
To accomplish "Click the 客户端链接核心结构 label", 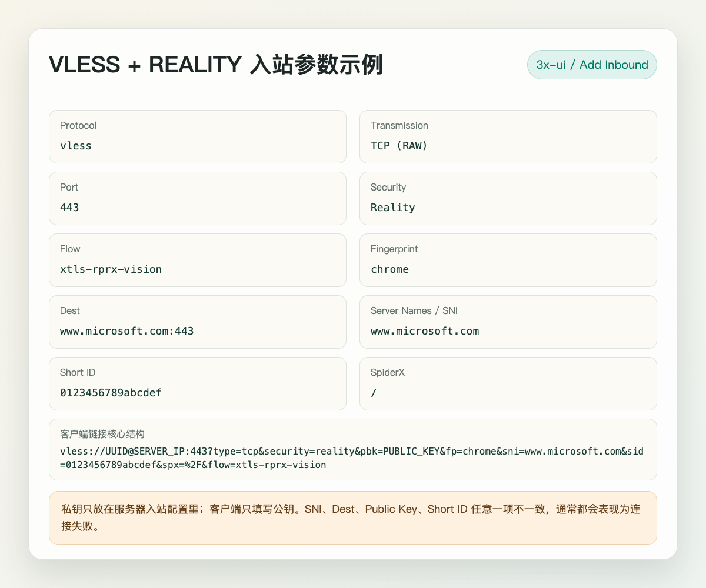I will [x=102, y=434].
